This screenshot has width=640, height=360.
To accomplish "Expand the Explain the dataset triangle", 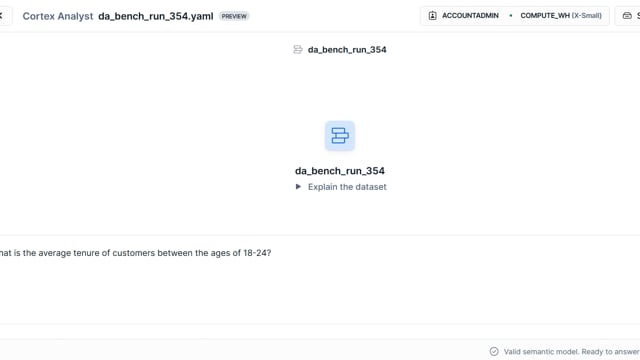I will [298, 187].
